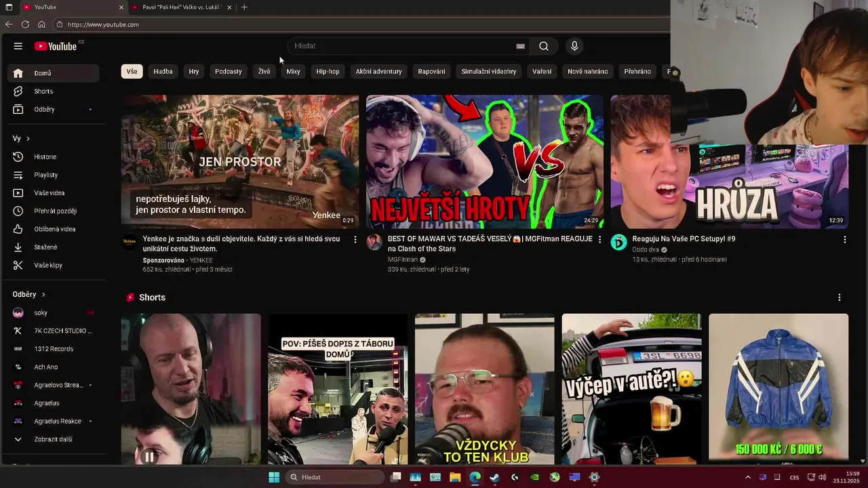868x488 pixels.
Task: Select Nově nahráno filter chip
Action: coord(587,71)
